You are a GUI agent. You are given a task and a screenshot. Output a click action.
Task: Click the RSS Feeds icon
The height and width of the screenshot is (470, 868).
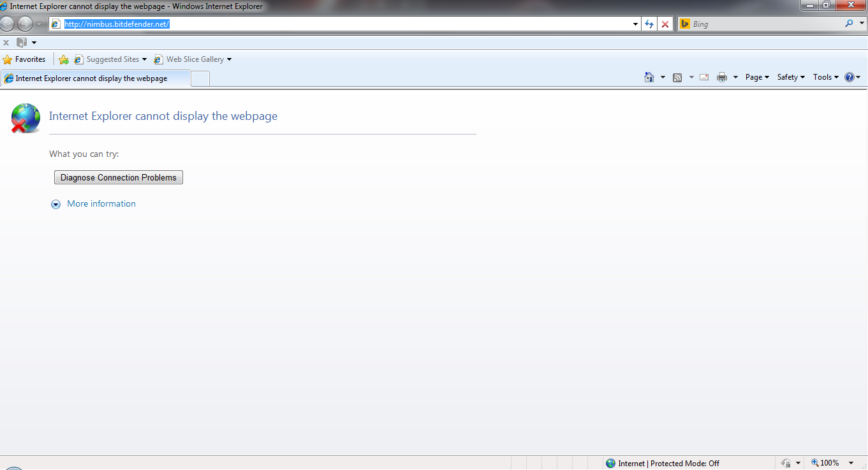(x=677, y=77)
